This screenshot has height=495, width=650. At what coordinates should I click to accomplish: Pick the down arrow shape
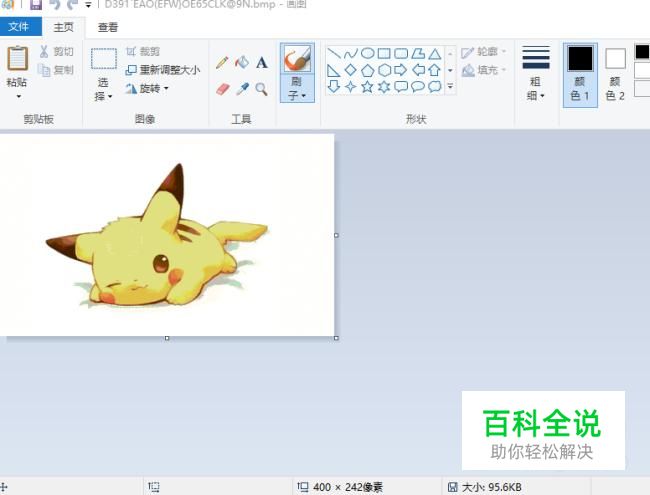click(334, 87)
